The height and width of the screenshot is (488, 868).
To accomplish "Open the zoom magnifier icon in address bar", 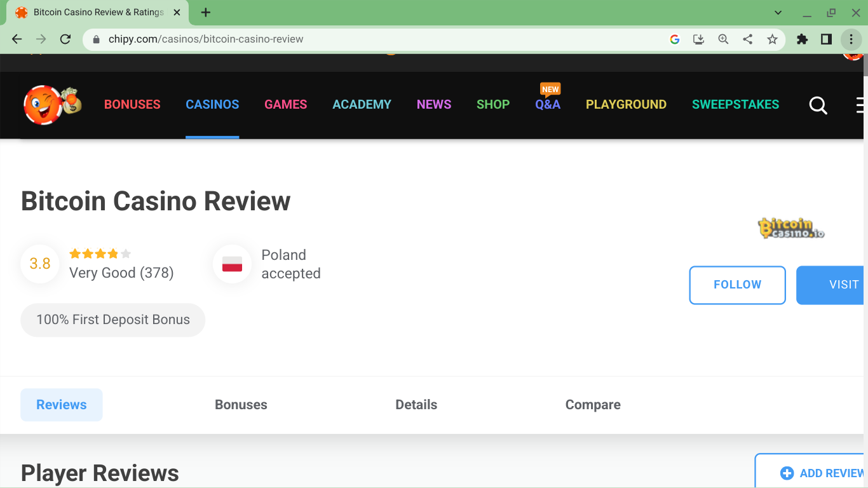I will 723,39.
